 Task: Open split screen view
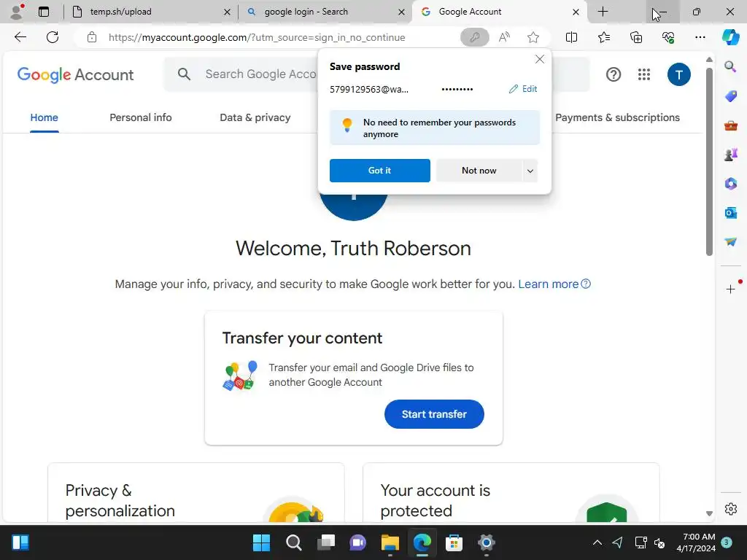point(571,37)
